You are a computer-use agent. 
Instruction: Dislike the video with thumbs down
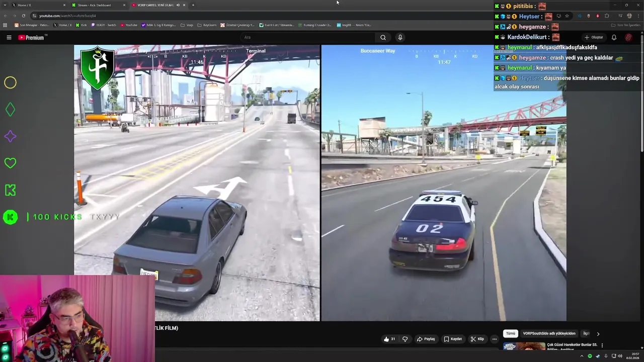point(405,339)
